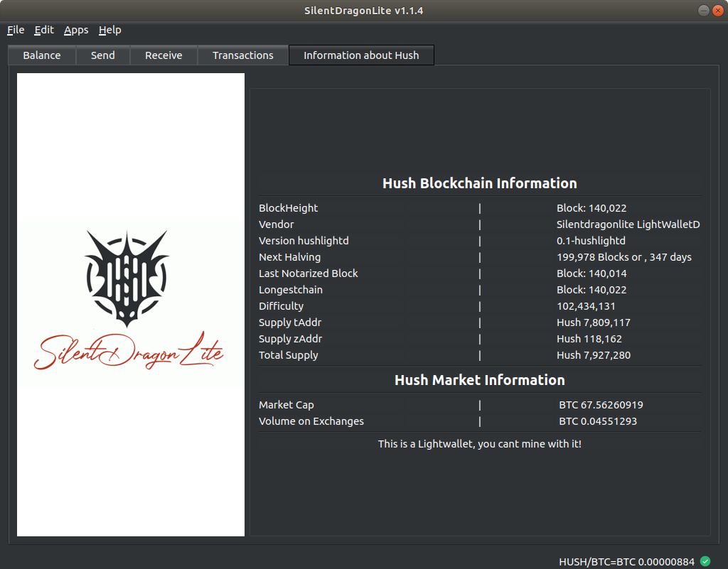Image resolution: width=728 pixels, height=569 pixels.
Task: Click the Longestchain label
Action: click(291, 290)
